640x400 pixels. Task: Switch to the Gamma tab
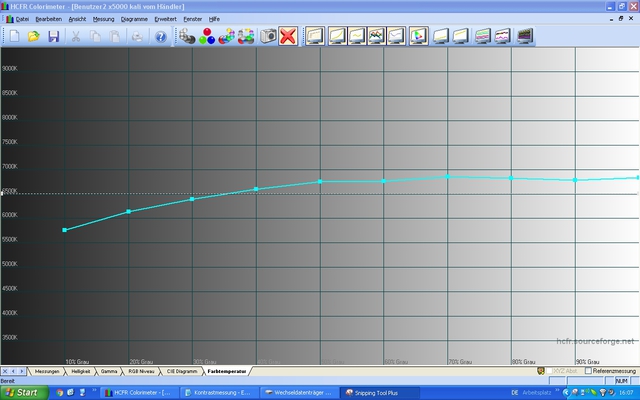[110, 371]
